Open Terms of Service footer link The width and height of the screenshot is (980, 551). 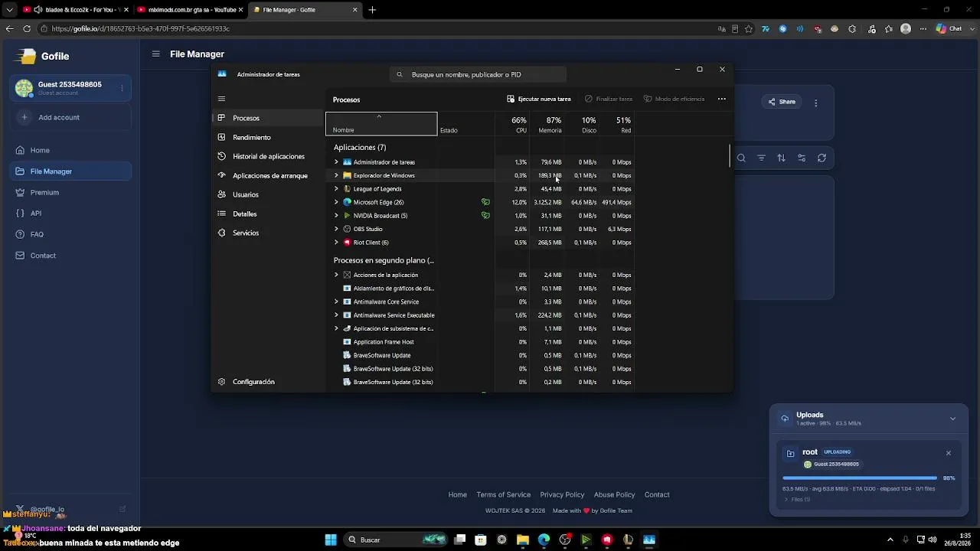point(503,495)
